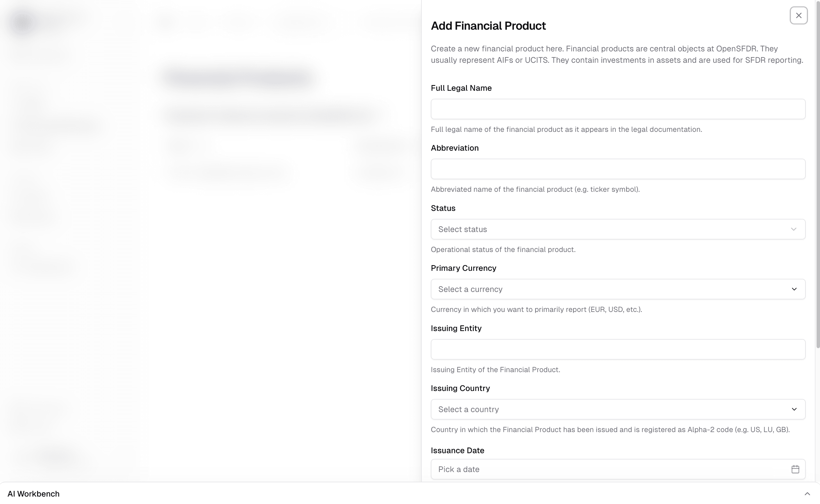Screen dimensions: 820x504
Task: Click the Issuing Entity input field
Action: click(618, 349)
